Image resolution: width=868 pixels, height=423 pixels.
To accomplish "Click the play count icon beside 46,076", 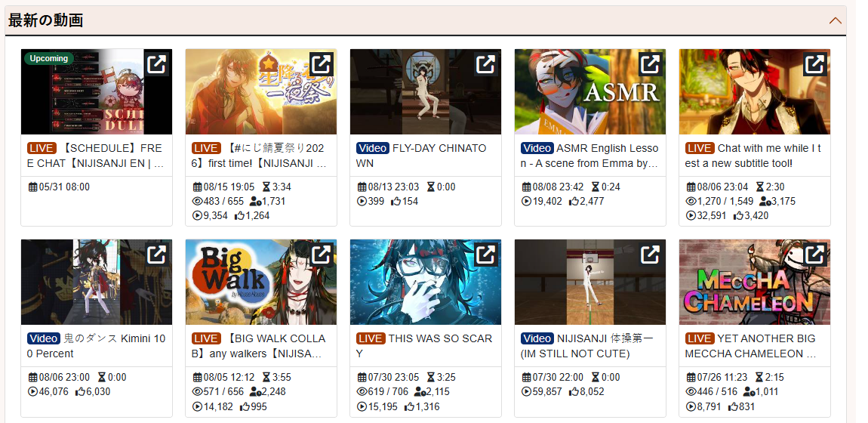I will point(32,392).
